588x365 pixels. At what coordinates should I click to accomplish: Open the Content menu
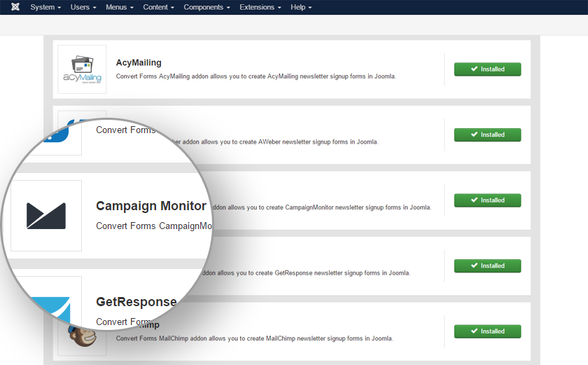pos(158,7)
